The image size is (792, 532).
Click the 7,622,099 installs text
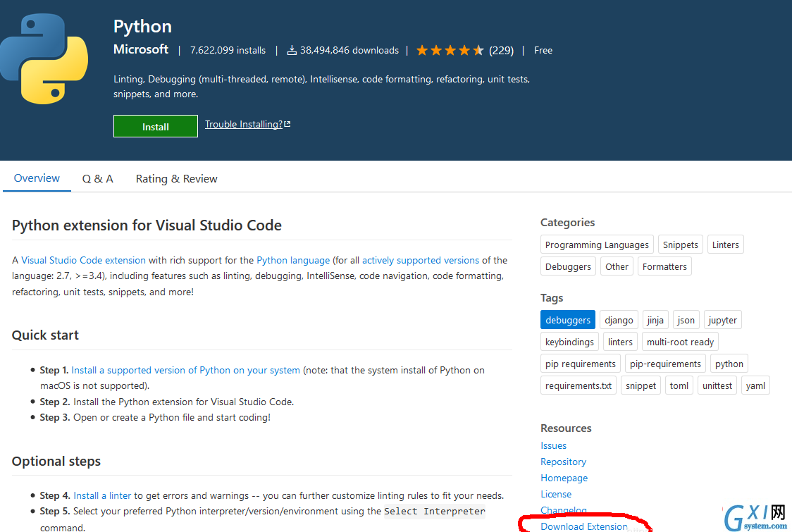coord(228,50)
